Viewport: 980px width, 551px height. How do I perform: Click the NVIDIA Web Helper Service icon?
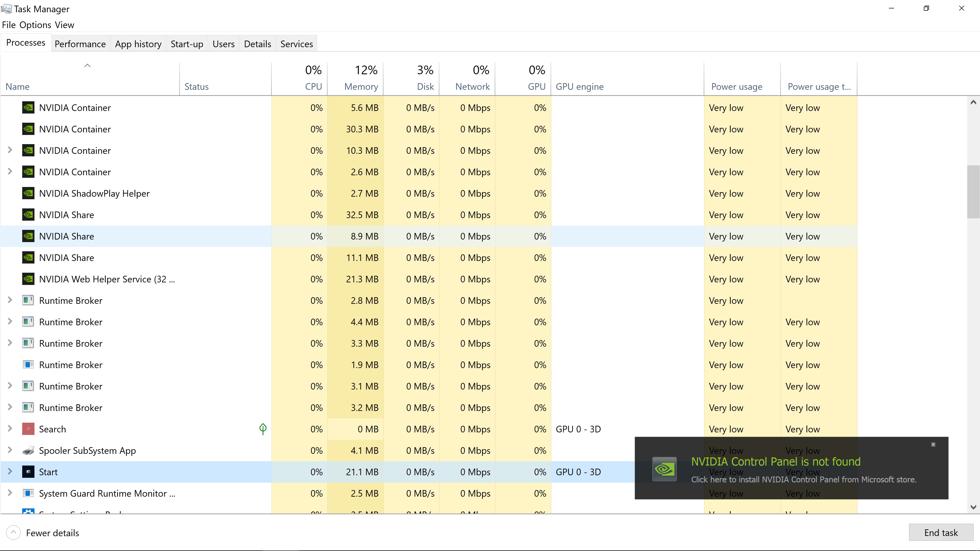pyautogui.click(x=28, y=279)
